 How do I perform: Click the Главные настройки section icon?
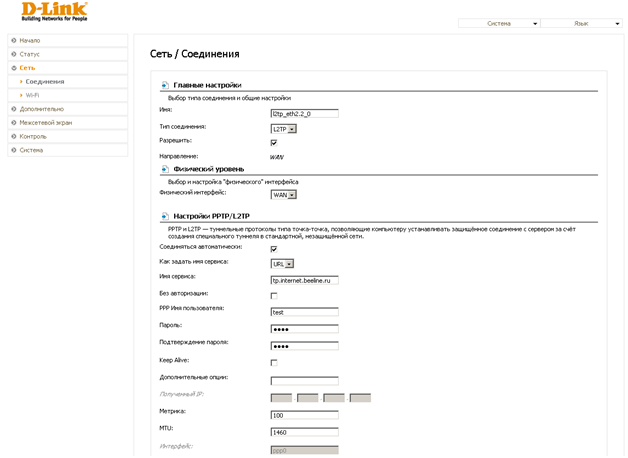click(x=165, y=85)
